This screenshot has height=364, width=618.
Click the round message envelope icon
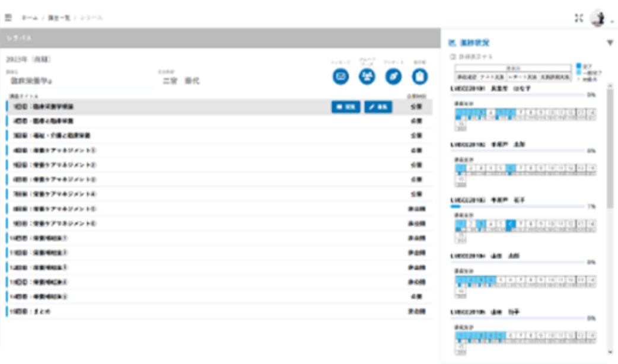[x=340, y=76]
